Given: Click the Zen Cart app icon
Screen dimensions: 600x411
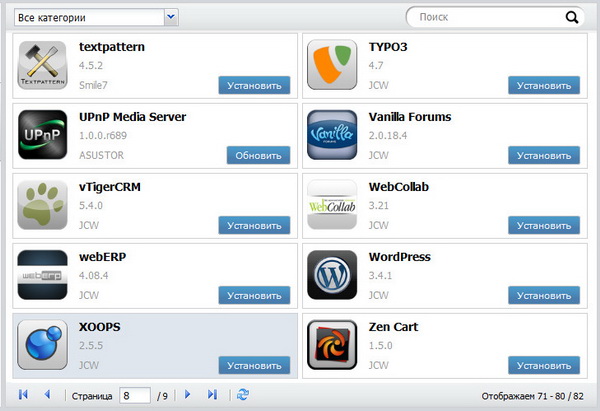Looking at the screenshot, I should (332, 345).
